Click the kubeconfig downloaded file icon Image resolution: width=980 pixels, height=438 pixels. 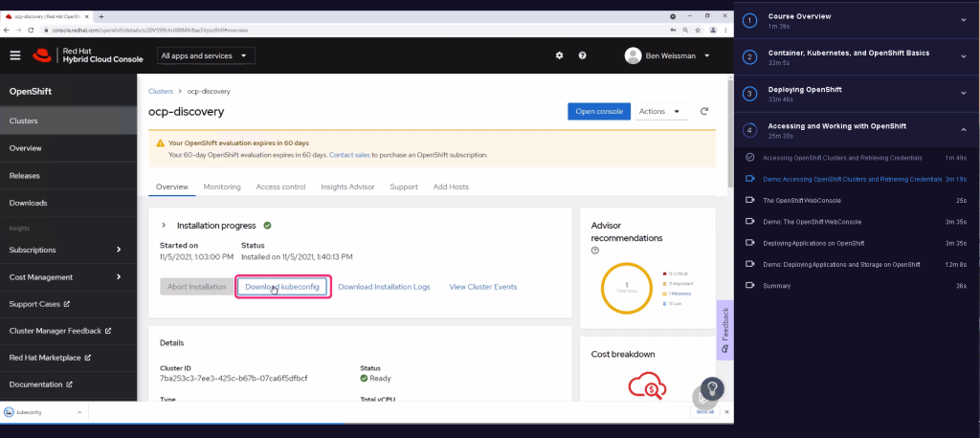click(9, 412)
